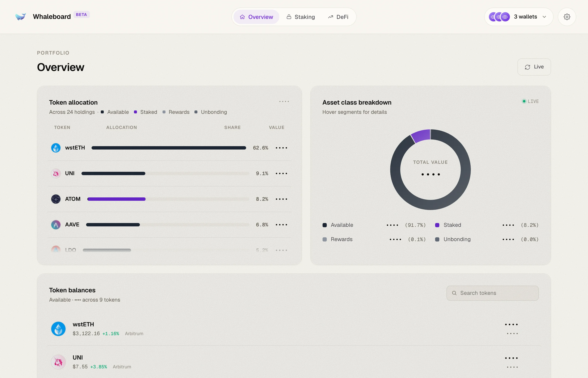Switch to the DeFi tab
Viewport: 588px width, 378px height.
click(x=338, y=17)
